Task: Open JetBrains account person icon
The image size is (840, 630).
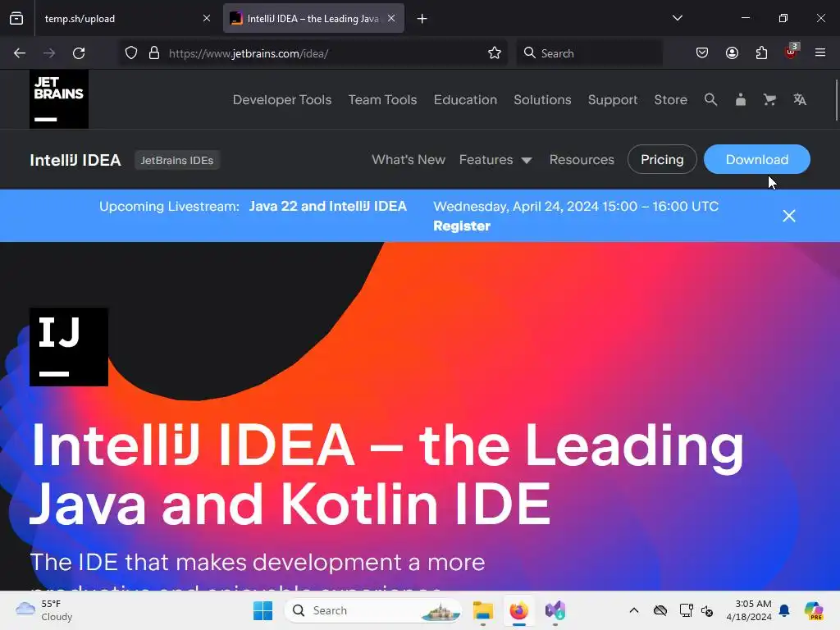Action: [741, 99]
